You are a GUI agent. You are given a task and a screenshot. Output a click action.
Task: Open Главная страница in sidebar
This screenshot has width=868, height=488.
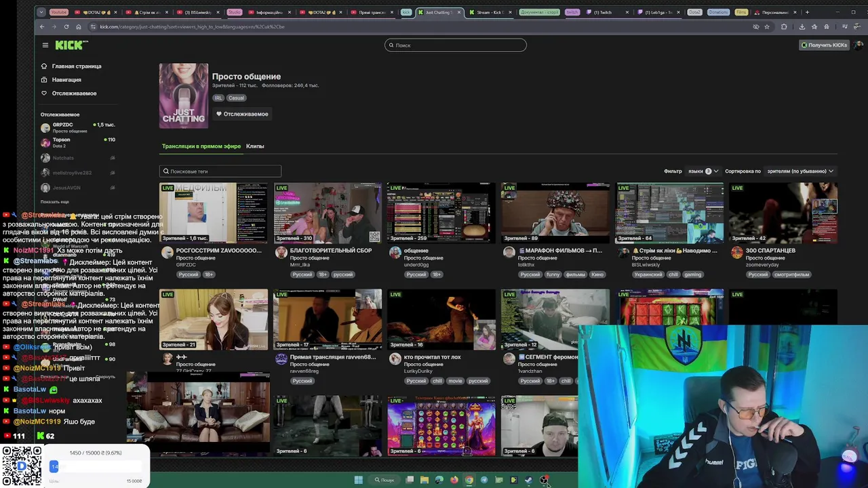pos(71,66)
